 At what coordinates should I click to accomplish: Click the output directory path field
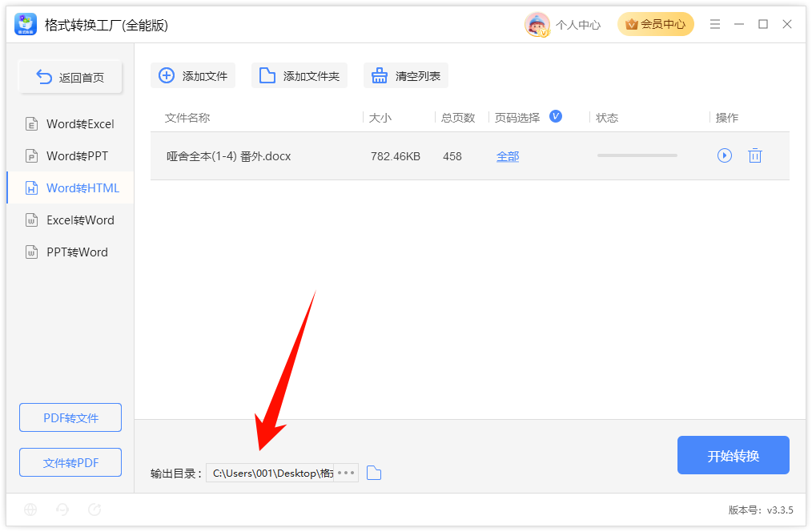pos(271,473)
